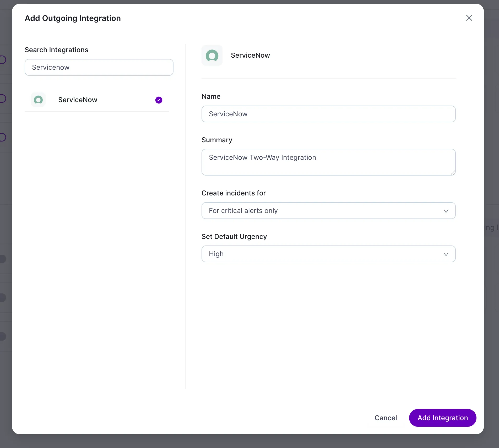Edit the Summary text area
The width and height of the screenshot is (499, 448).
[x=328, y=162]
